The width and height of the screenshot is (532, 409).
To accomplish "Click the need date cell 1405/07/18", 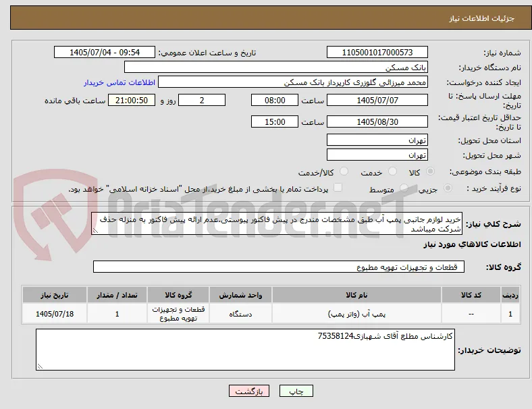I will 55,314.
